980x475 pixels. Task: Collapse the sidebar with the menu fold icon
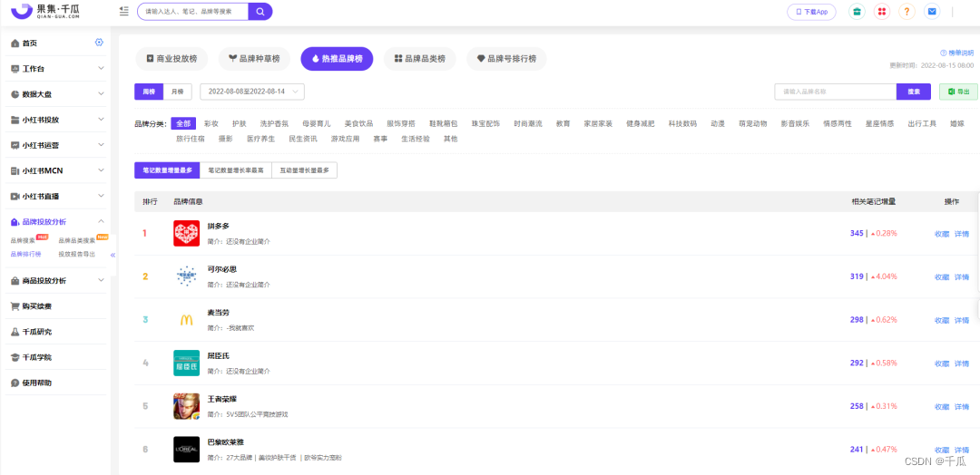point(123,11)
